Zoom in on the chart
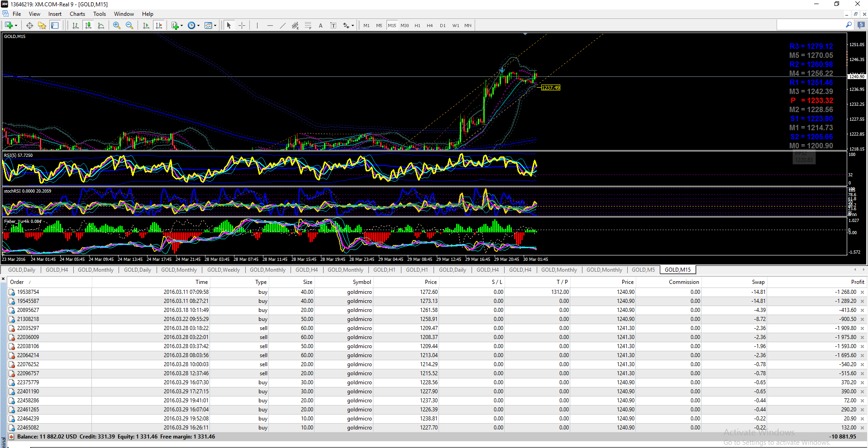The image size is (868, 448). click(117, 25)
